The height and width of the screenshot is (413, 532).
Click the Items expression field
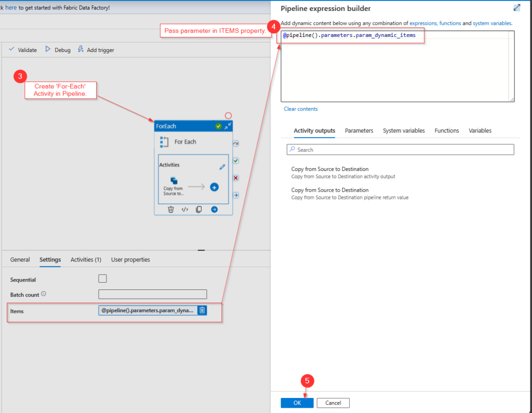tap(148, 310)
